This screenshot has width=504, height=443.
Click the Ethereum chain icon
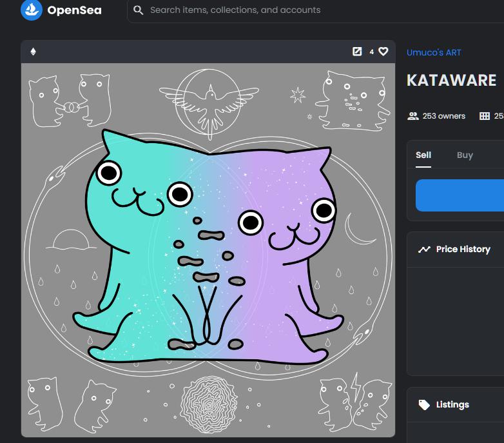click(x=33, y=52)
